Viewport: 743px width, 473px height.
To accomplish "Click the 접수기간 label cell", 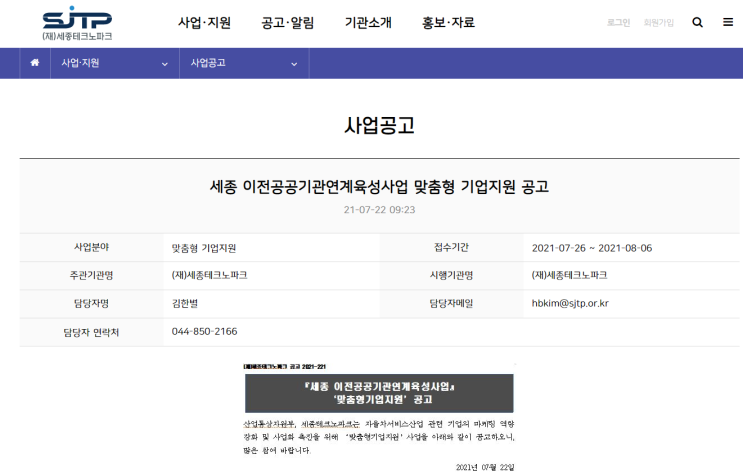I will click(x=452, y=247).
